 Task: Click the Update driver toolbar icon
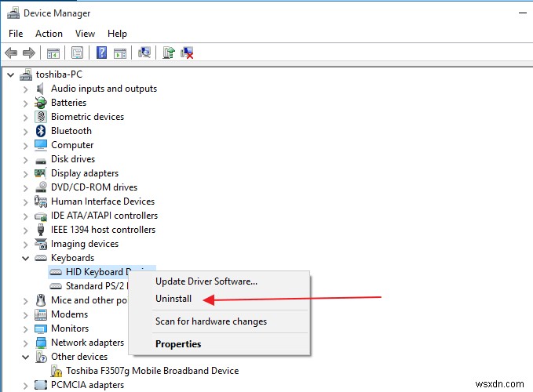click(169, 53)
